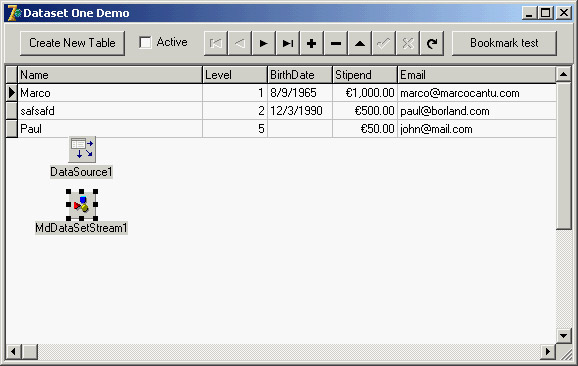The width and height of the screenshot is (578, 366).
Task: Click the Stipend column header
Action: click(365, 75)
